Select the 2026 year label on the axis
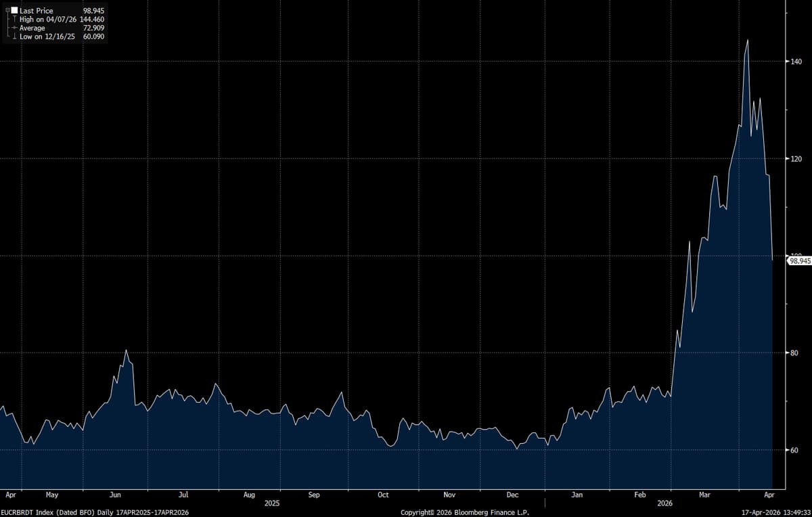 (664, 503)
